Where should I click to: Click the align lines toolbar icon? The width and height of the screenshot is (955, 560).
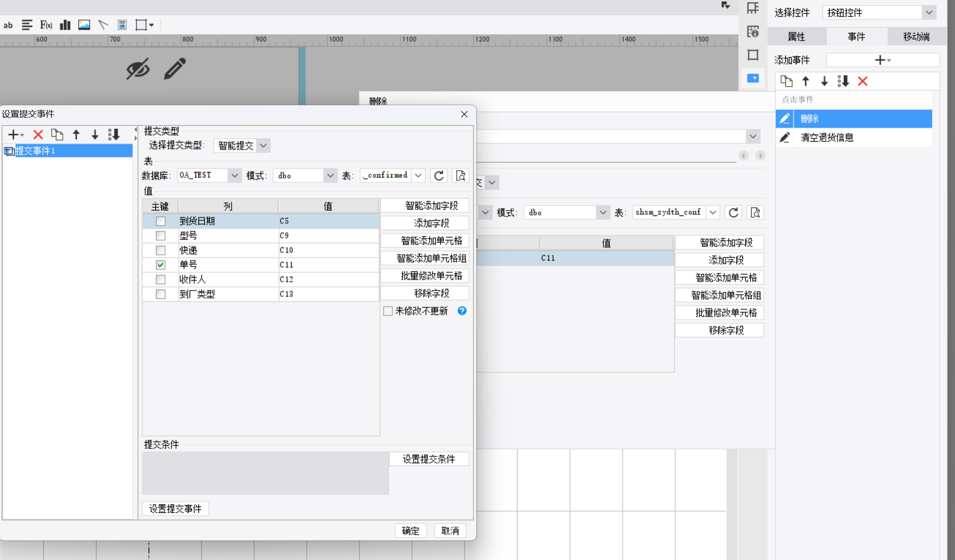(x=27, y=25)
